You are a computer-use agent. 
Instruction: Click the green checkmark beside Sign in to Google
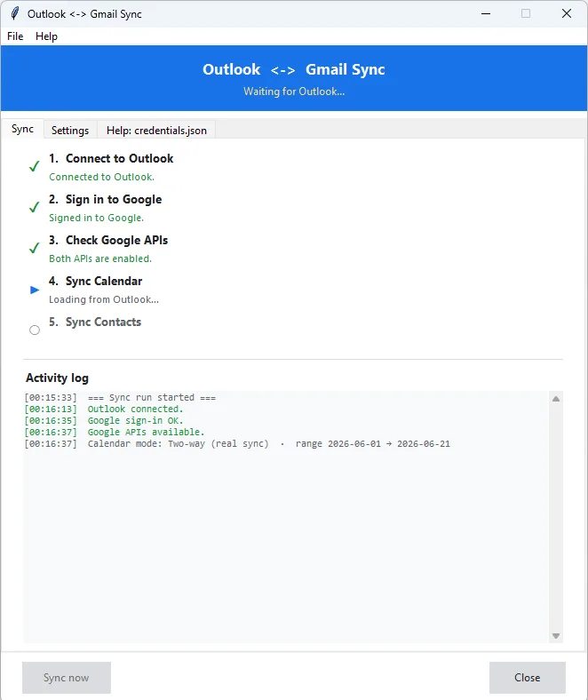[34, 207]
